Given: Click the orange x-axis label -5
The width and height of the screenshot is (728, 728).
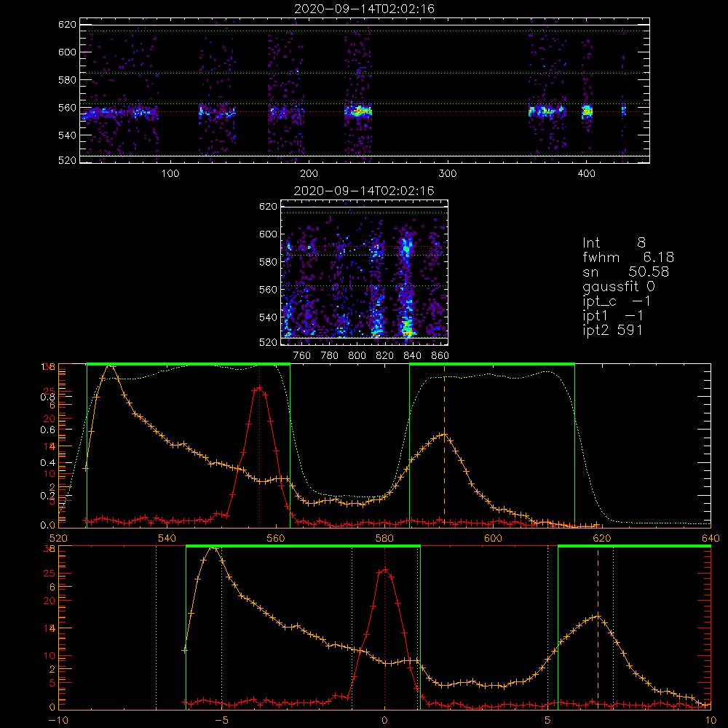Looking at the screenshot, I should coord(222,721).
